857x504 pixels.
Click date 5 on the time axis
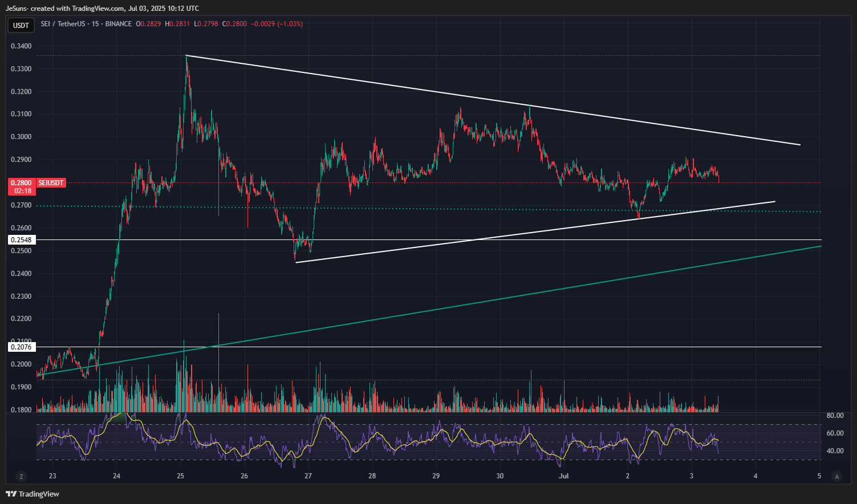click(819, 475)
